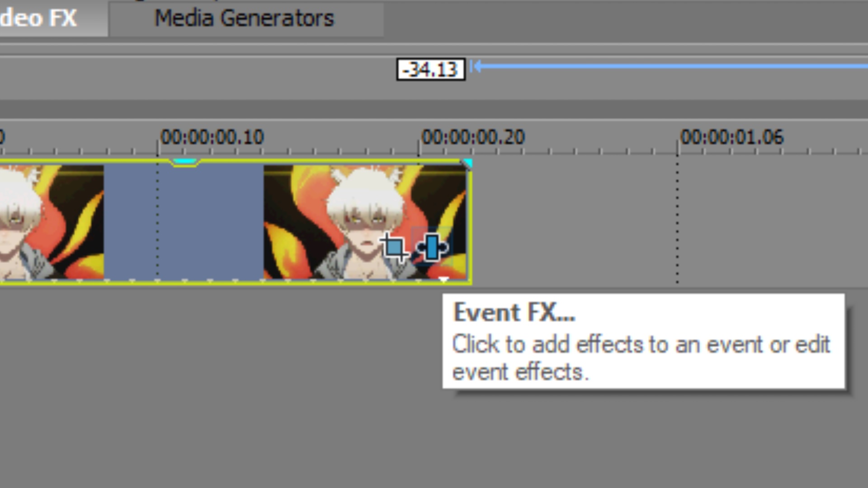
Task: Click the dotted grid line under 00:00:01.06
Action: 677,221
